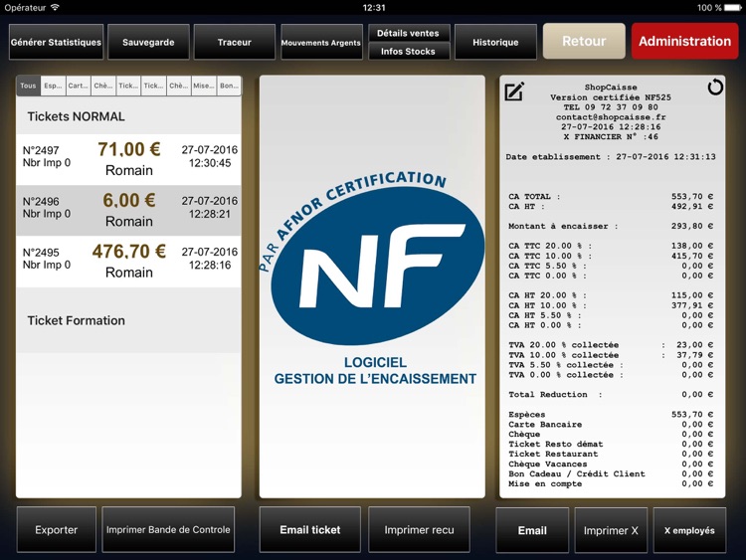The width and height of the screenshot is (746, 560).
Task: Open the Traceur button
Action: coord(235,42)
